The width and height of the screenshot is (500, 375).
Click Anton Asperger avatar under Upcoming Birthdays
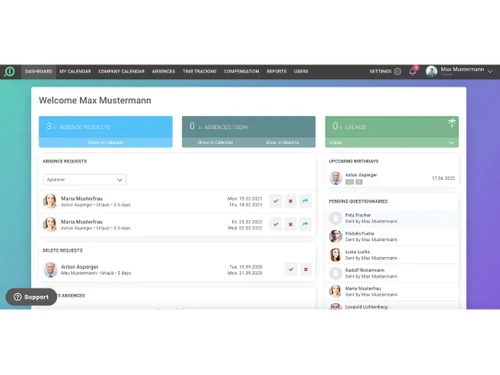coord(336,178)
